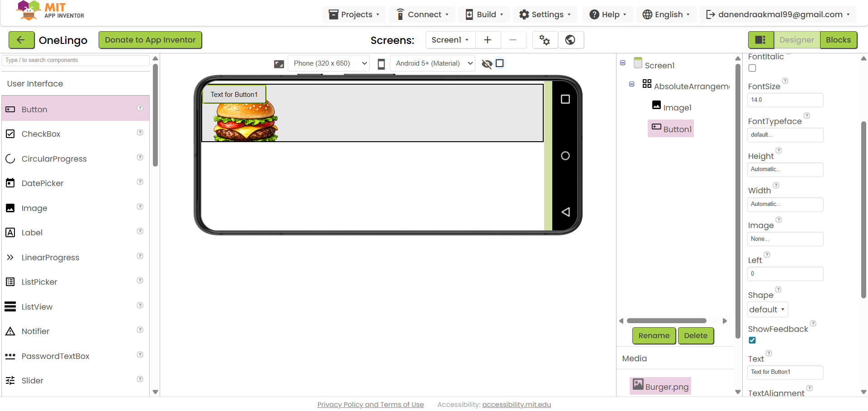This screenshot has height=411, width=868.
Task: Click the globe icon in toolbar
Action: (x=570, y=40)
